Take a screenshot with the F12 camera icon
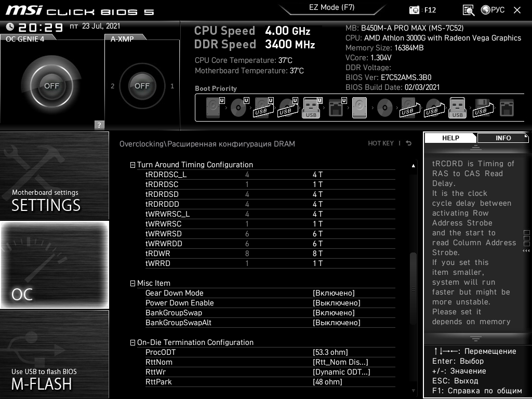This screenshot has width=532, height=399. click(414, 10)
